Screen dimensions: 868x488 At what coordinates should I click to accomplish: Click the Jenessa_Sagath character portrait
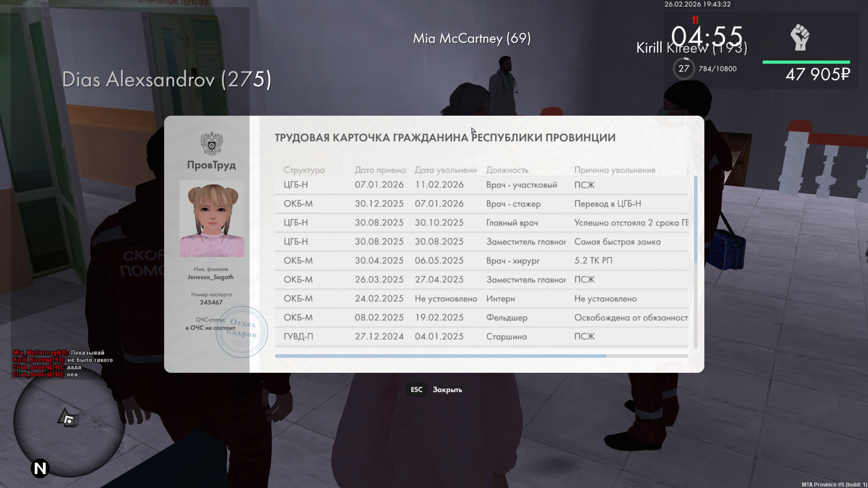pyautogui.click(x=212, y=219)
